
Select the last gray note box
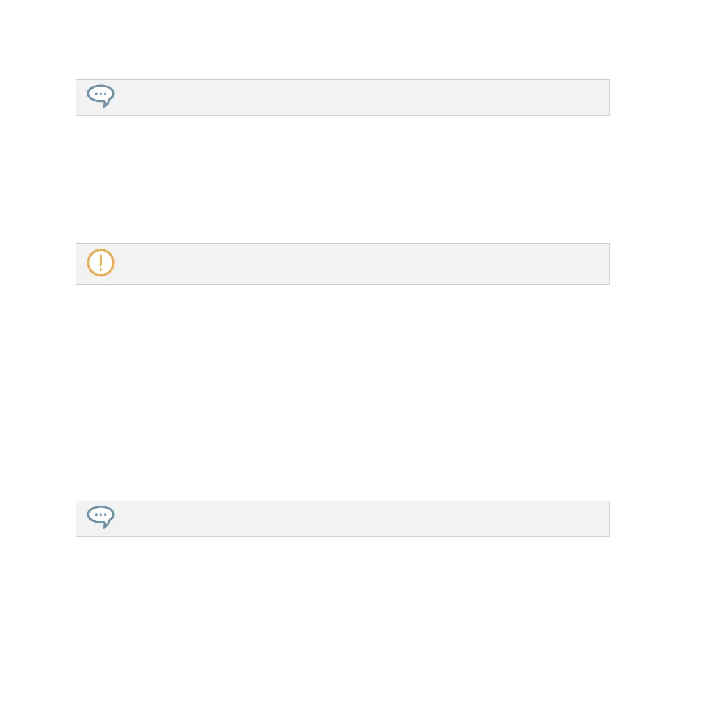tap(343, 518)
